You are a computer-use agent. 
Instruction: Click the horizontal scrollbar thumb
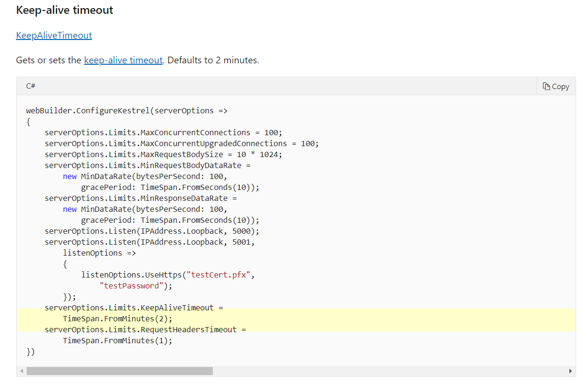pyautogui.click(x=119, y=370)
